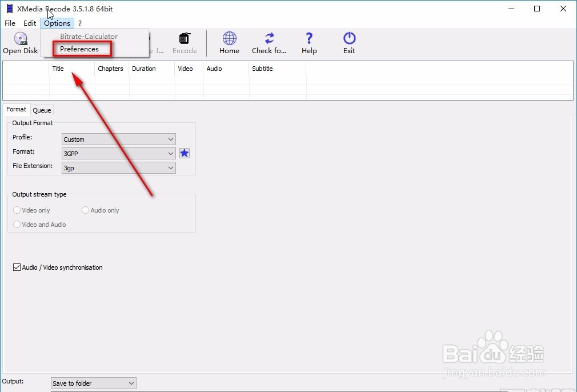Close the XMedia Recode window
Image resolution: width=577 pixels, height=392 pixels.
point(563,9)
